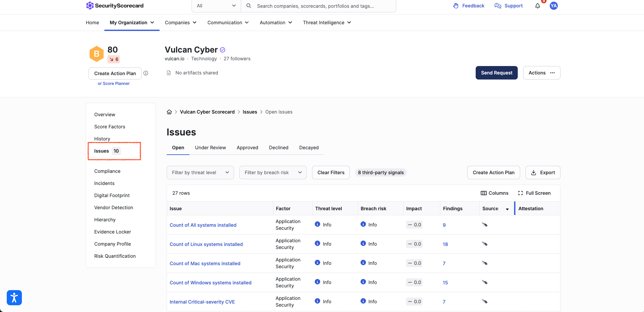Switch to the Decayed tab
Image resolution: width=644 pixels, height=312 pixels.
point(309,148)
